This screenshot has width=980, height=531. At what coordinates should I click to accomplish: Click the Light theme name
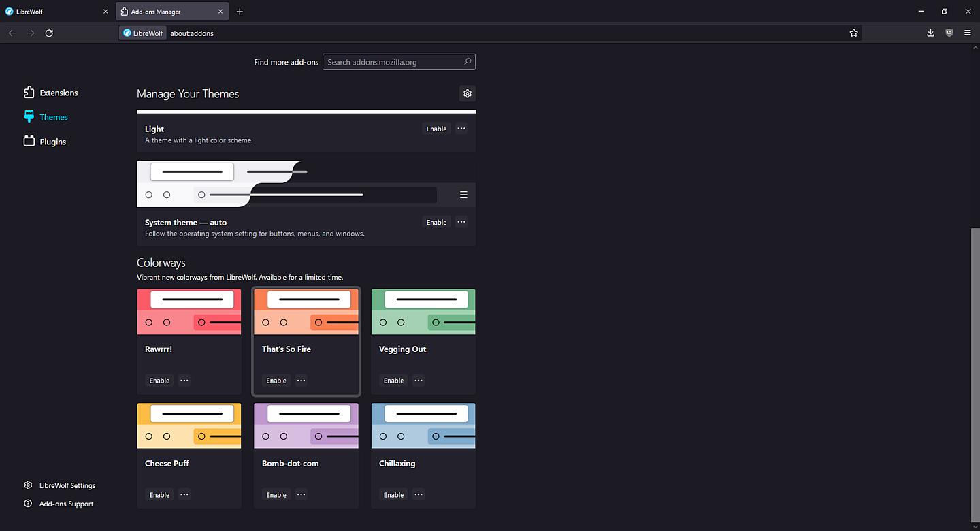pos(154,129)
